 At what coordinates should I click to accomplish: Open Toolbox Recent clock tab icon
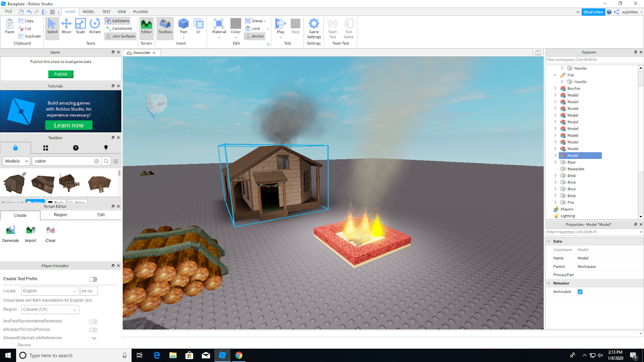click(x=76, y=148)
